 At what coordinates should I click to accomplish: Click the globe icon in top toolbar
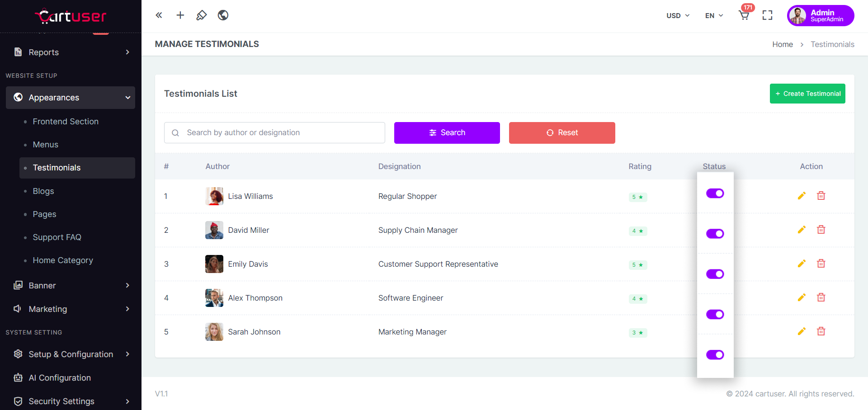click(223, 15)
